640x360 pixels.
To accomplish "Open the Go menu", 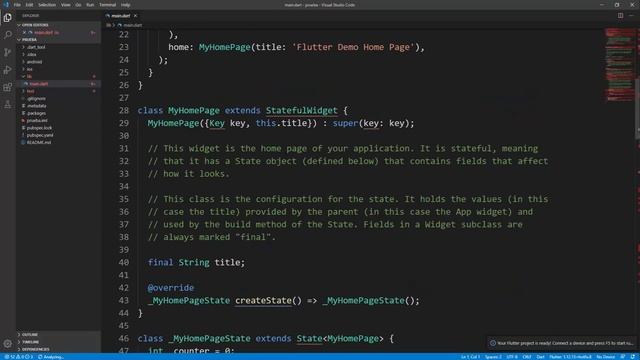I will pos(78,5).
